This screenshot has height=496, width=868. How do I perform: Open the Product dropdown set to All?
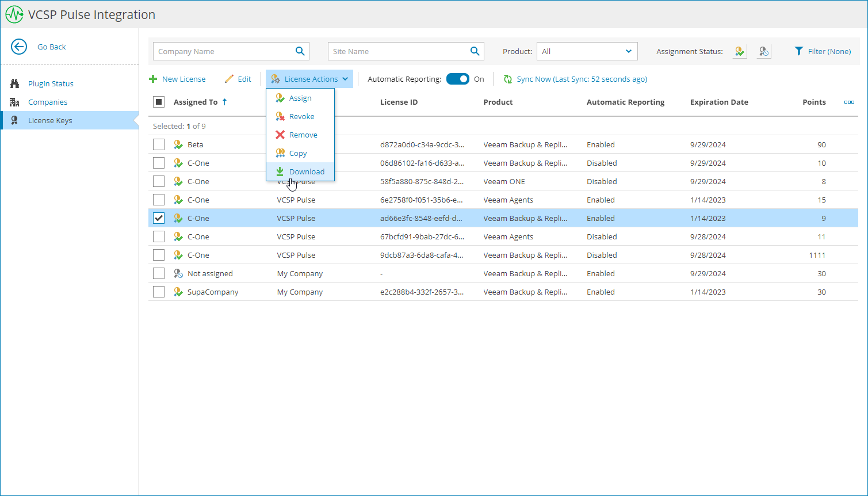pos(587,51)
